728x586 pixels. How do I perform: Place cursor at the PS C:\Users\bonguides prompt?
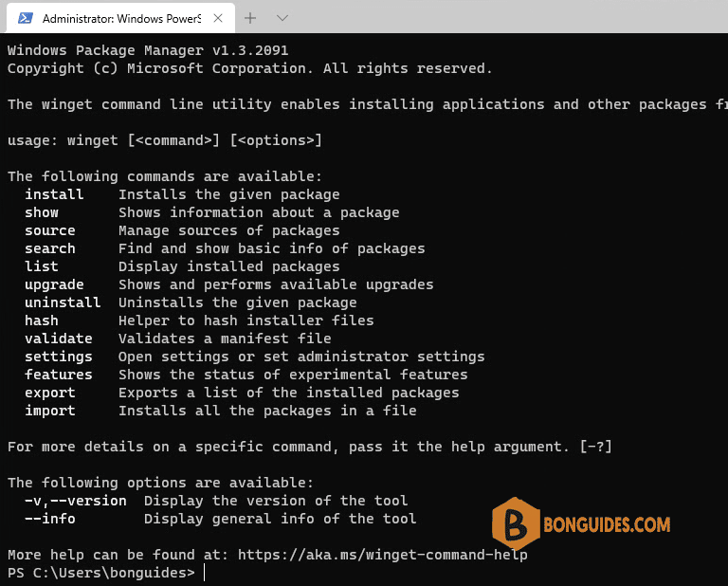101,573
